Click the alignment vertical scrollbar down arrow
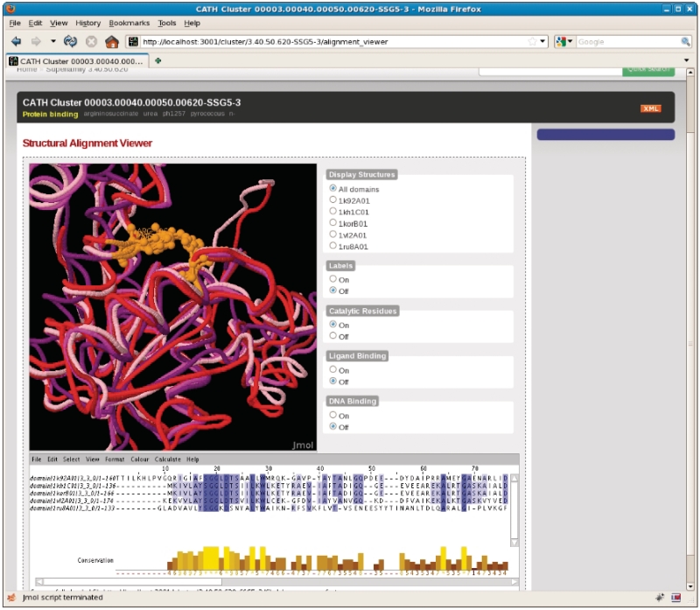The image size is (700, 610). 514,543
